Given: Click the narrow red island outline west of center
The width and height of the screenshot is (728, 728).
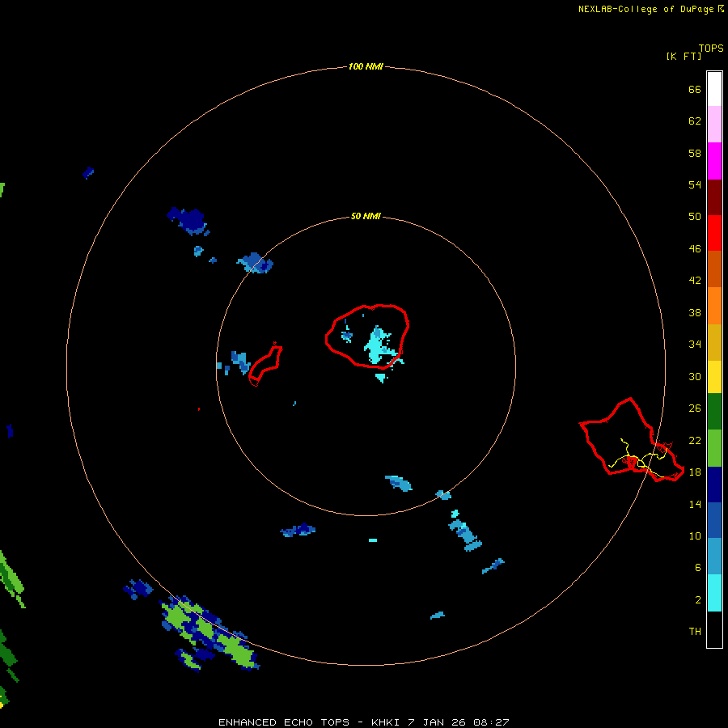Looking at the screenshot, I should 265,363.
